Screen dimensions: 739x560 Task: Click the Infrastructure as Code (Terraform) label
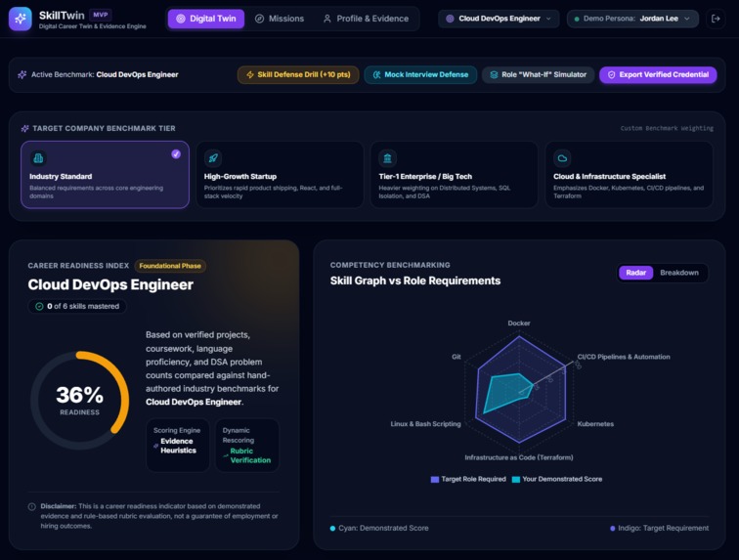(x=519, y=457)
